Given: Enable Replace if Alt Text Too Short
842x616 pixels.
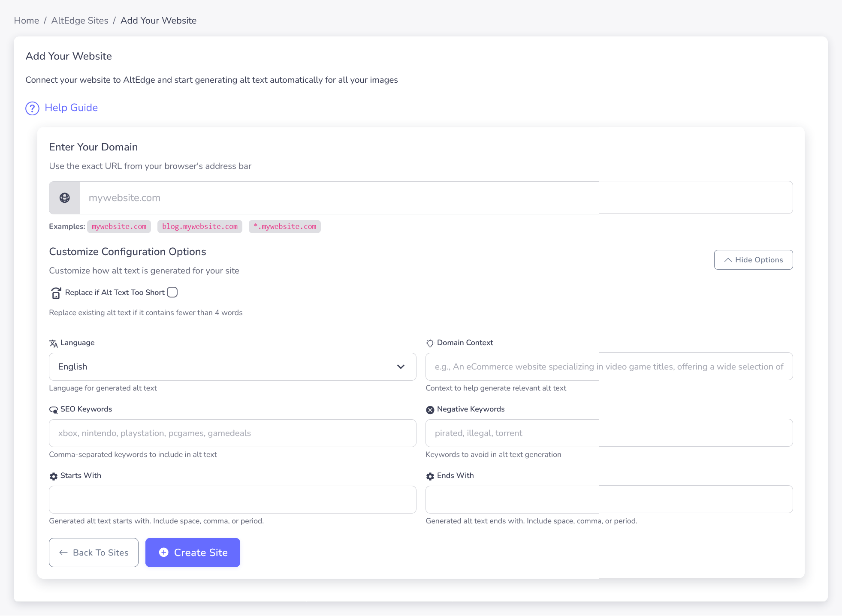Looking at the screenshot, I should point(172,292).
